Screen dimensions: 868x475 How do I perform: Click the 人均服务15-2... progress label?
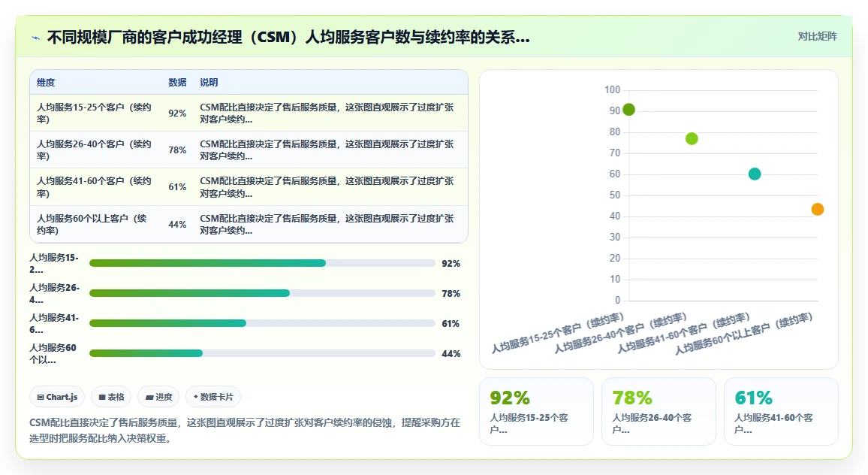tap(54, 263)
